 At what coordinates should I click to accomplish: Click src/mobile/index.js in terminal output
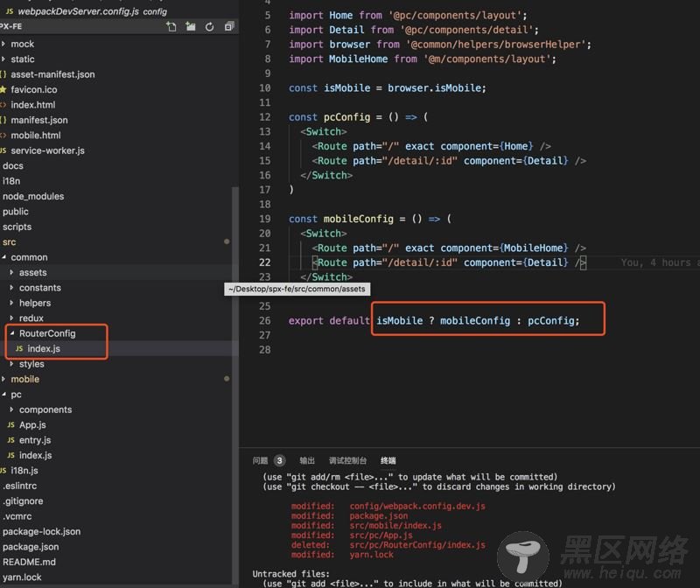point(395,526)
